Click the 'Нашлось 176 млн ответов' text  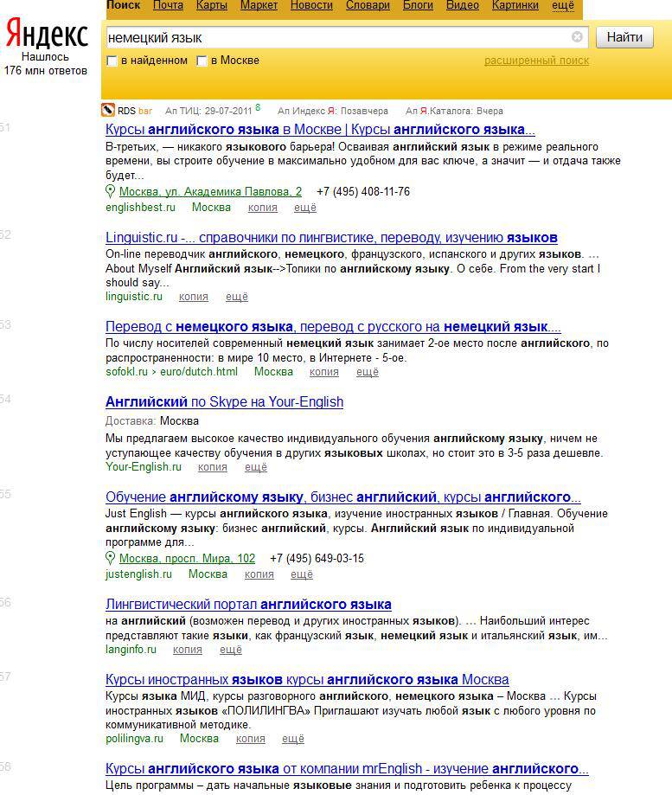click(x=46, y=63)
